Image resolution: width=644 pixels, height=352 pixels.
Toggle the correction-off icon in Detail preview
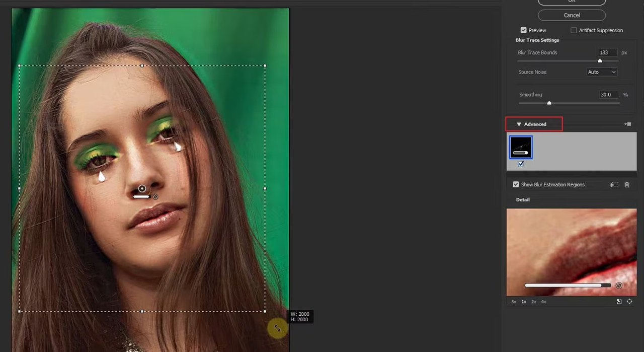pyautogui.click(x=619, y=286)
